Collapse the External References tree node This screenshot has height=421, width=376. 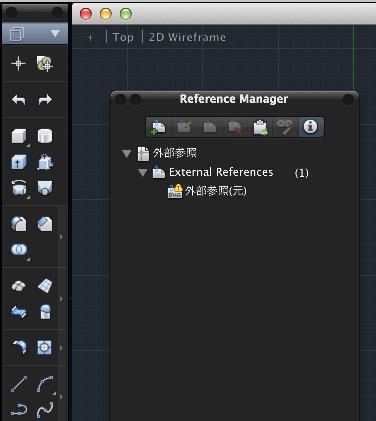point(142,173)
